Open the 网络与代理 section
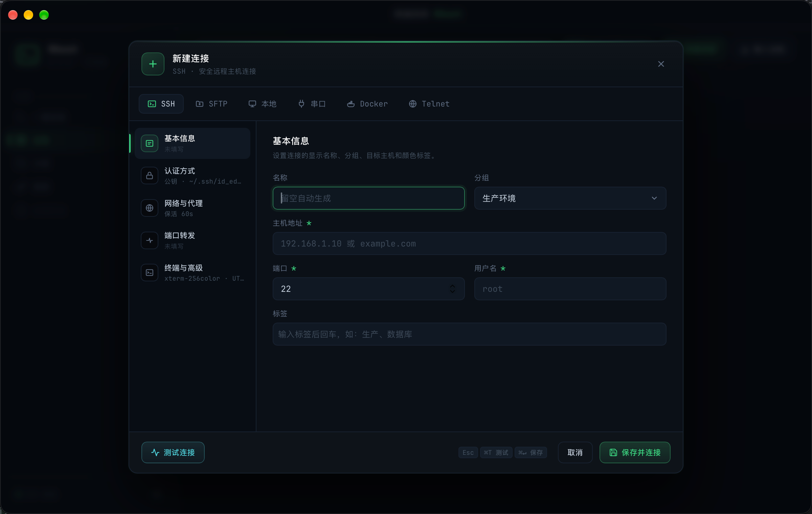 tap(193, 208)
